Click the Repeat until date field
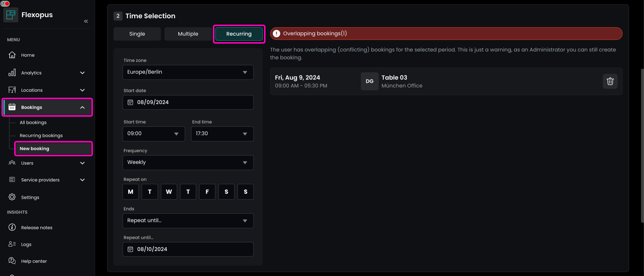The width and height of the screenshot is (644, 276). pyautogui.click(x=188, y=249)
